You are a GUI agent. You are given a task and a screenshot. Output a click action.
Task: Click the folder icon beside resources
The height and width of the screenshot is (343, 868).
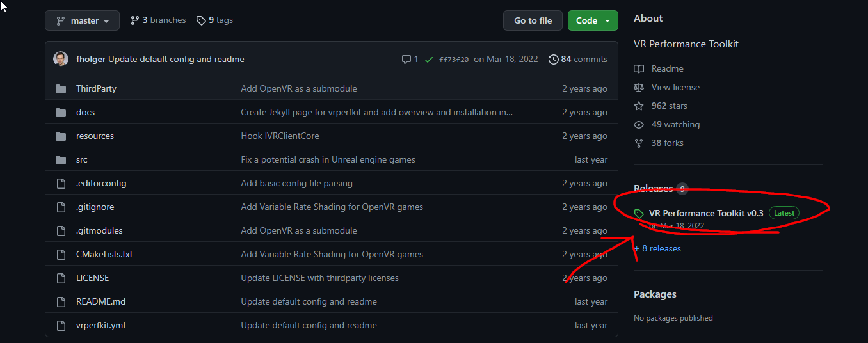[61, 136]
